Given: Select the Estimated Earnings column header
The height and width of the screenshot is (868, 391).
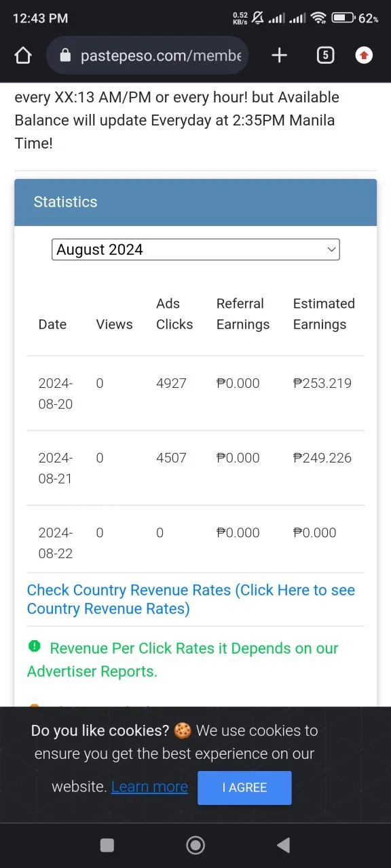Looking at the screenshot, I should click(324, 314).
